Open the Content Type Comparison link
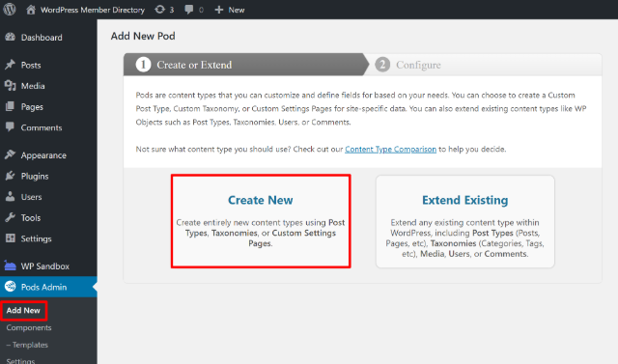Screen dimensions: 618x364 [390, 150]
